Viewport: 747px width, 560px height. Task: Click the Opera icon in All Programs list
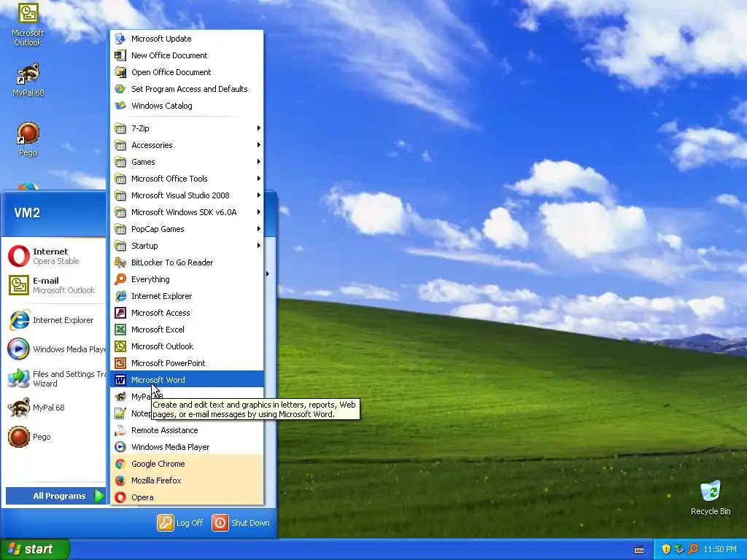tap(120, 497)
